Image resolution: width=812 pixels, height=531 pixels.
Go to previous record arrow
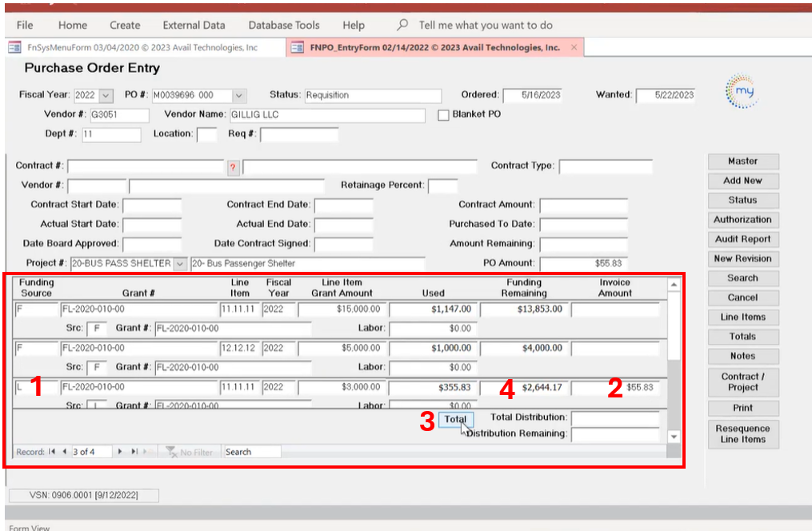(x=64, y=452)
